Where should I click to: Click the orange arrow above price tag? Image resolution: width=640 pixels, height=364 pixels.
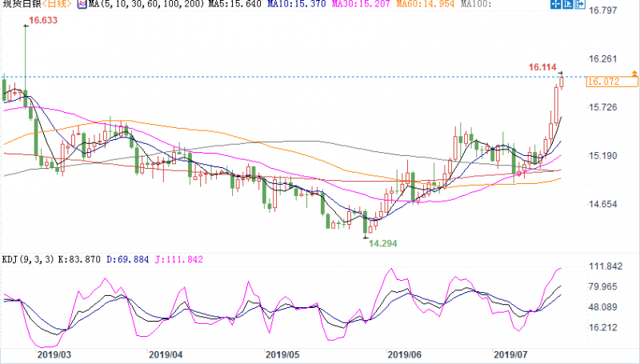click(x=634, y=74)
